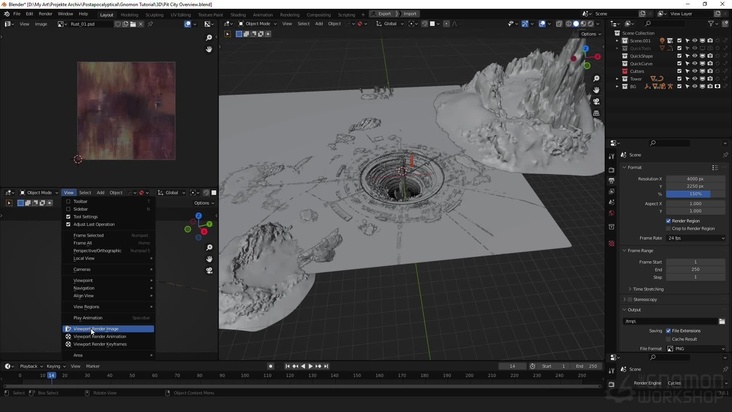
Task: Uncheck Tool Settings in View menu
Action: pos(68,216)
